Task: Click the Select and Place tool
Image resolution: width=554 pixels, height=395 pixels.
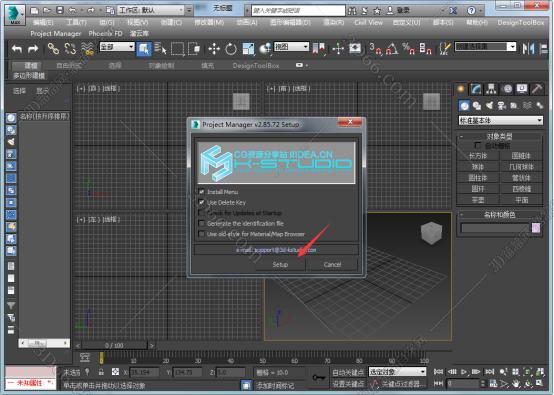Action: [x=265, y=48]
